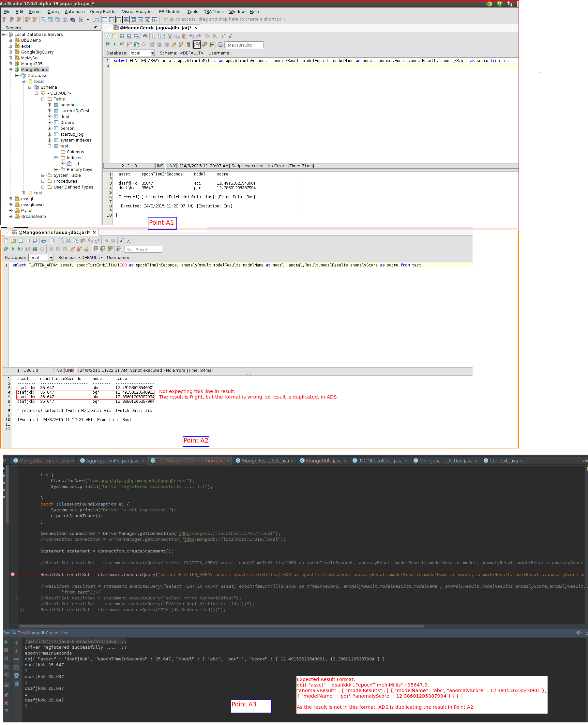Click the Open file folder icon in the top query window
Viewport: 588px width, 725px height.
(x=115, y=36)
